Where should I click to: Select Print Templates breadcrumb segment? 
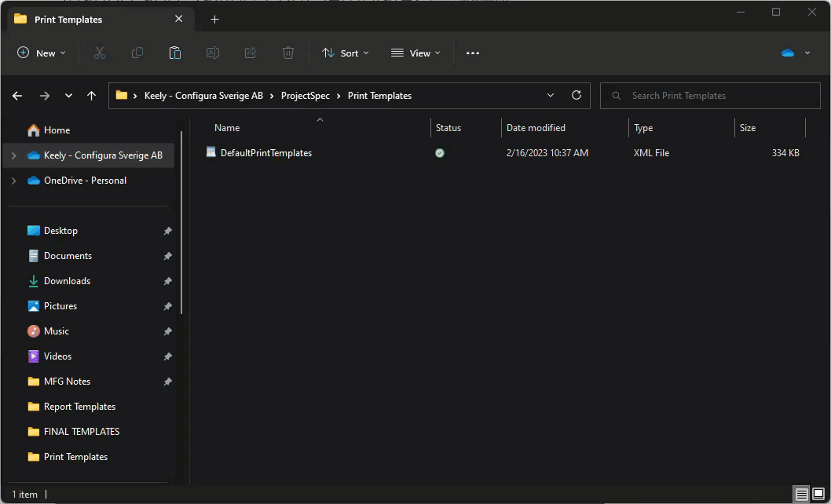click(379, 96)
